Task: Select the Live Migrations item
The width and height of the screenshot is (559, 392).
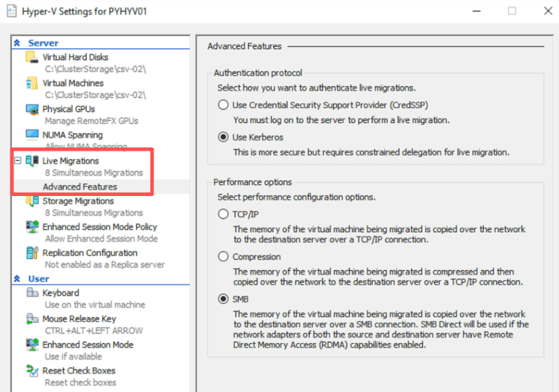Action: [x=71, y=161]
